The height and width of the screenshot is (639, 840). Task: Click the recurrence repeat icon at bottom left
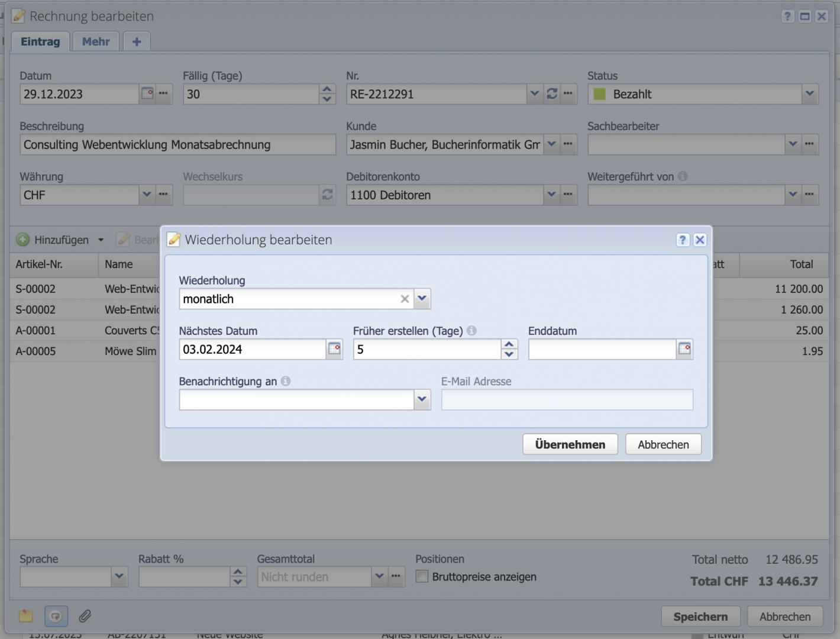56,616
